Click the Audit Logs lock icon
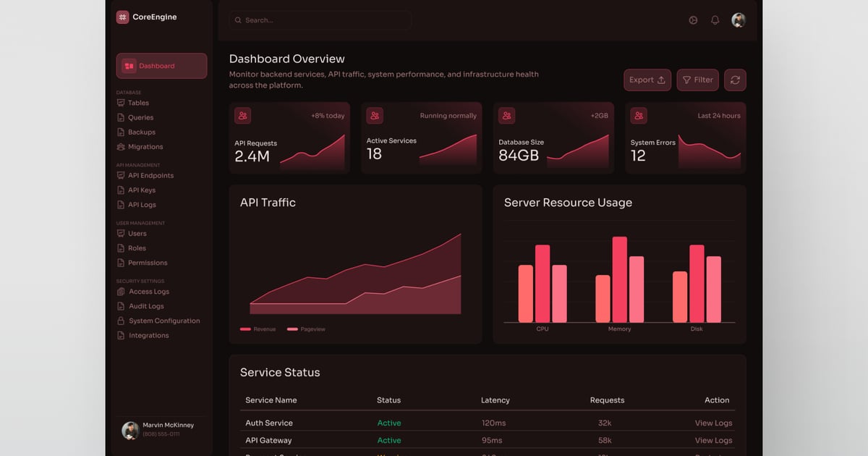Screen dimensions: 868x456 pos(121,306)
